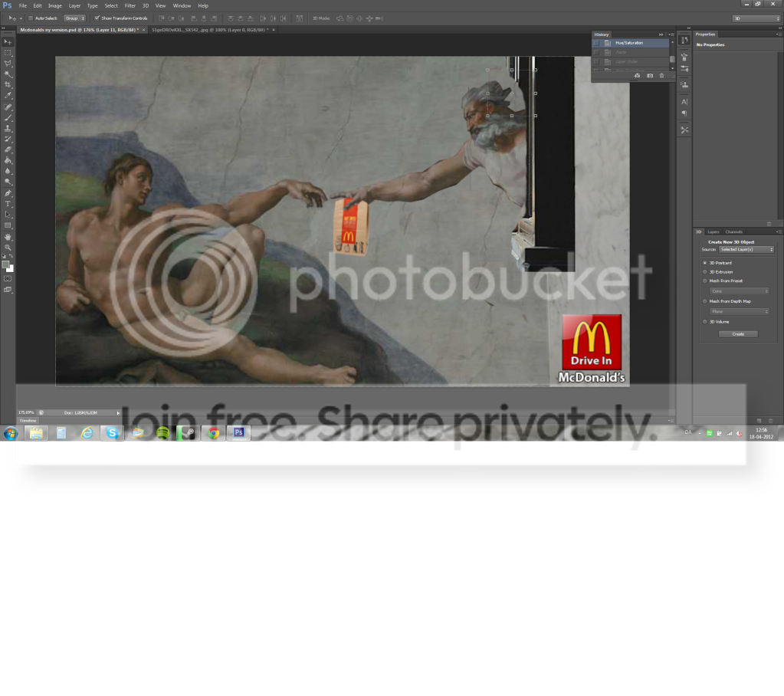Open the status bar info arrow
The height and width of the screenshot is (696, 784).
tap(118, 413)
